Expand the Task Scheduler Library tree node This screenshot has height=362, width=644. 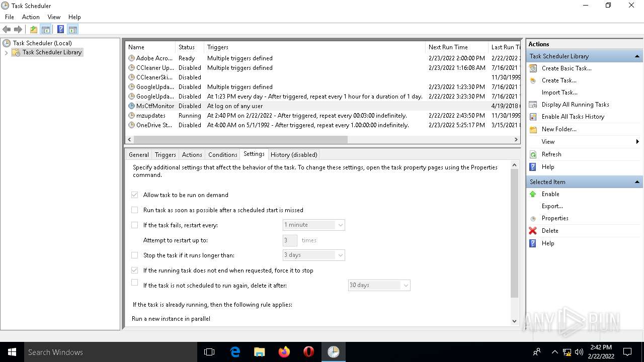(6, 52)
